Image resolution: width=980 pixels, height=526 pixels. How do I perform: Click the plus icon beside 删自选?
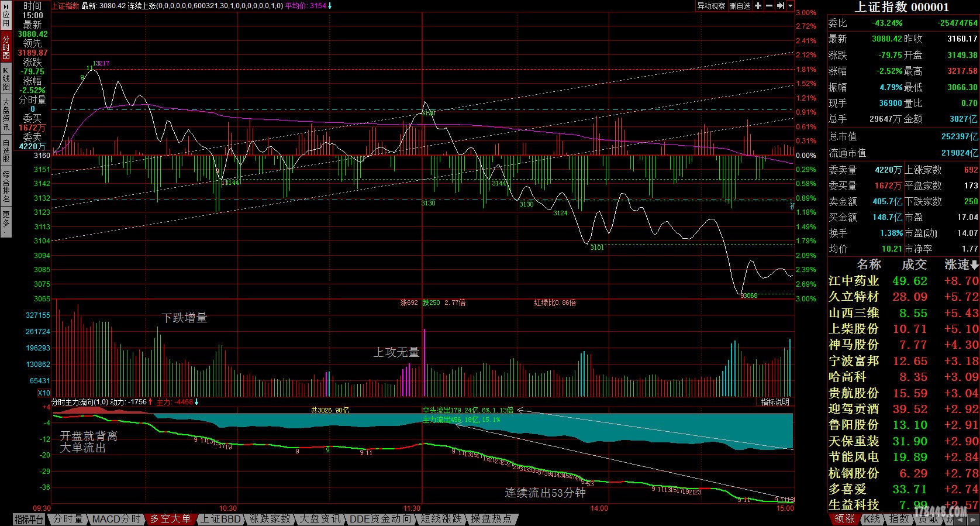click(758, 6)
